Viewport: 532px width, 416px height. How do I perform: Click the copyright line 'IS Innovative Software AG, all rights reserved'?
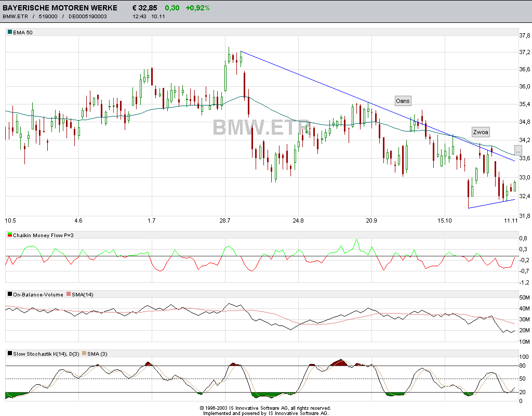[x=280, y=408]
